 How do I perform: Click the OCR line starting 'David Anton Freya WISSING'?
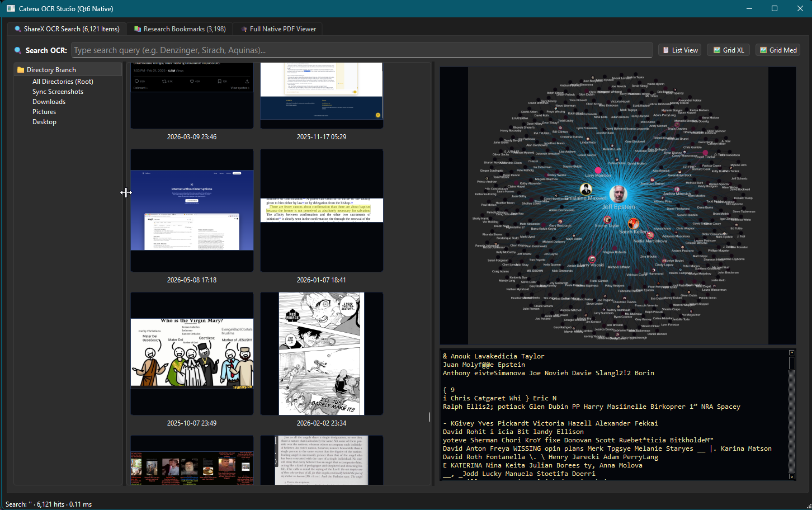[x=607, y=448]
